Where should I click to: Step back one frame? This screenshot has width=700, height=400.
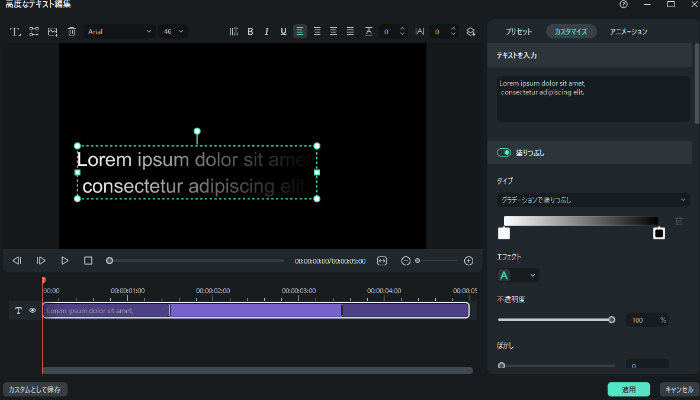(17, 261)
